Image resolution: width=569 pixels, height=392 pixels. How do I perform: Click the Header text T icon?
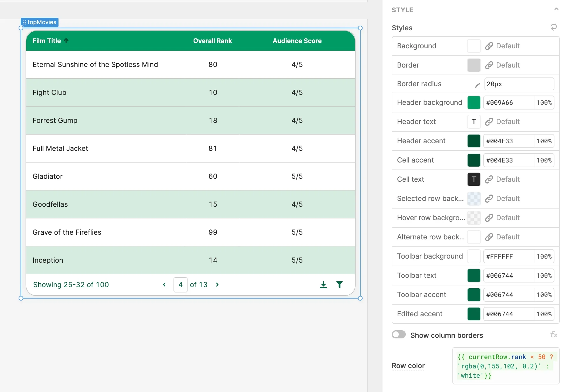coord(474,122)
